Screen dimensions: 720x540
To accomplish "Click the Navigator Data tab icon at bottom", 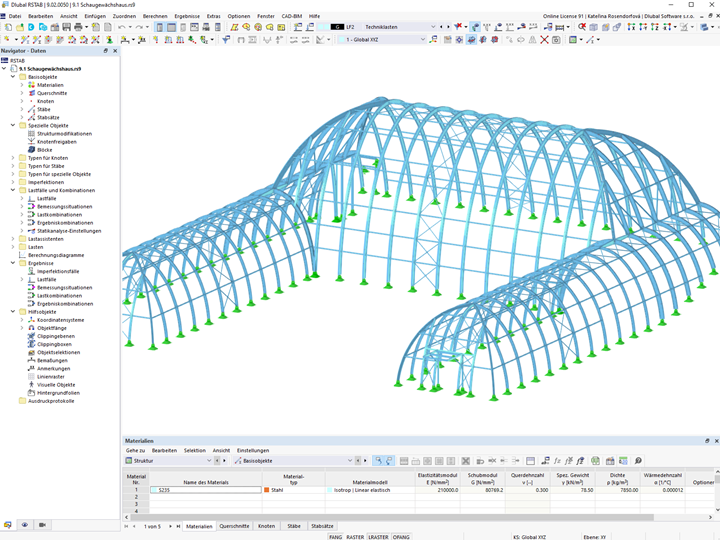I will click(8, 525).
